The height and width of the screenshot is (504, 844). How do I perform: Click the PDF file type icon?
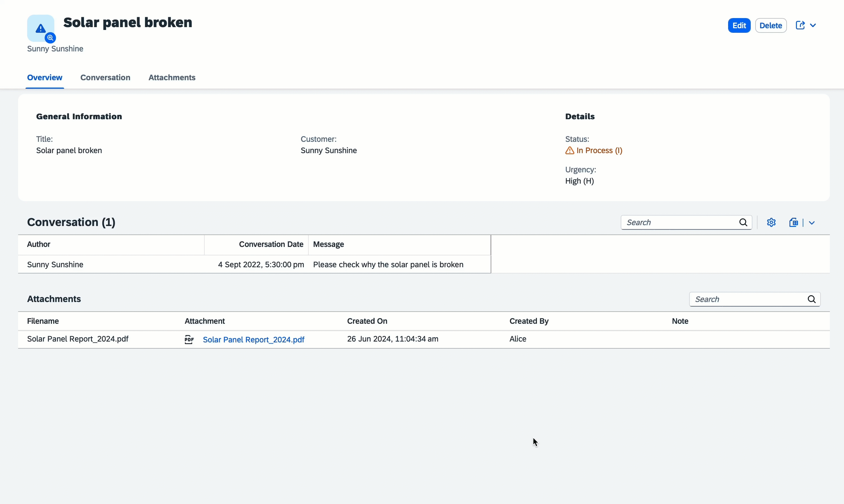click(189, 339)
